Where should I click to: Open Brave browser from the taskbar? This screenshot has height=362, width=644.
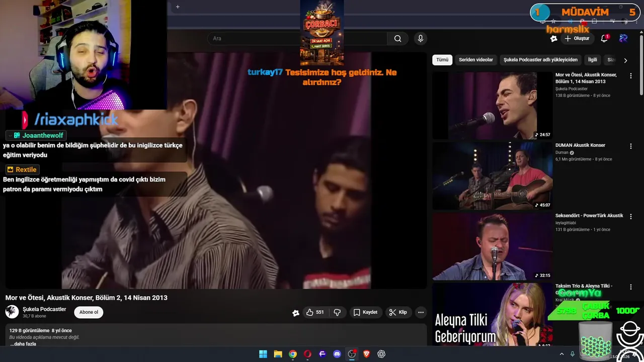367,354
